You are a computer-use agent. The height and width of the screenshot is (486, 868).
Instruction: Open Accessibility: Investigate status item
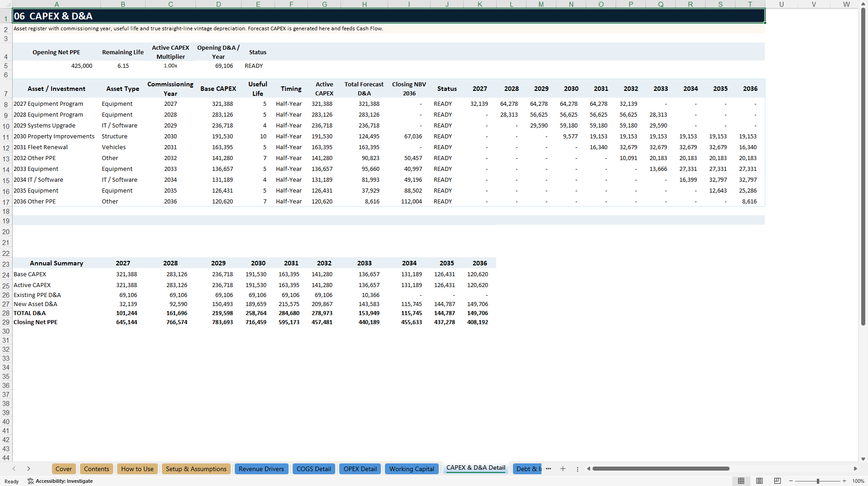(x=60, y=481)
